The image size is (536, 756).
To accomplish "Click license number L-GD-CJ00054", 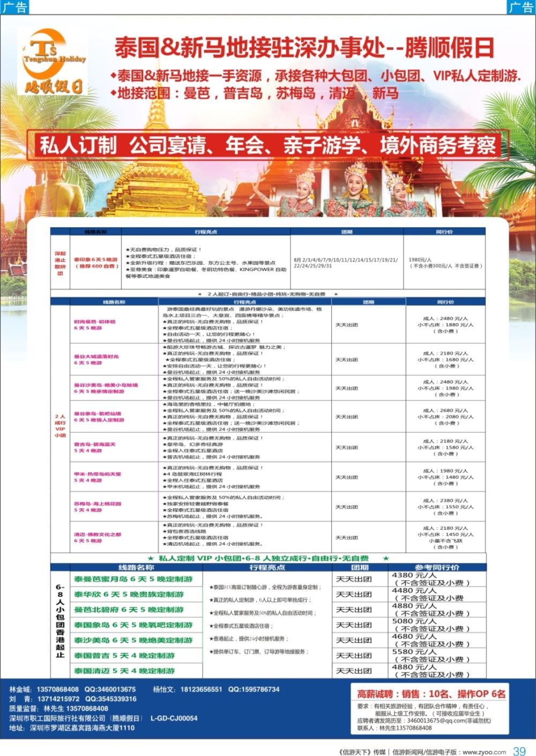I will (x=174, y=718).
